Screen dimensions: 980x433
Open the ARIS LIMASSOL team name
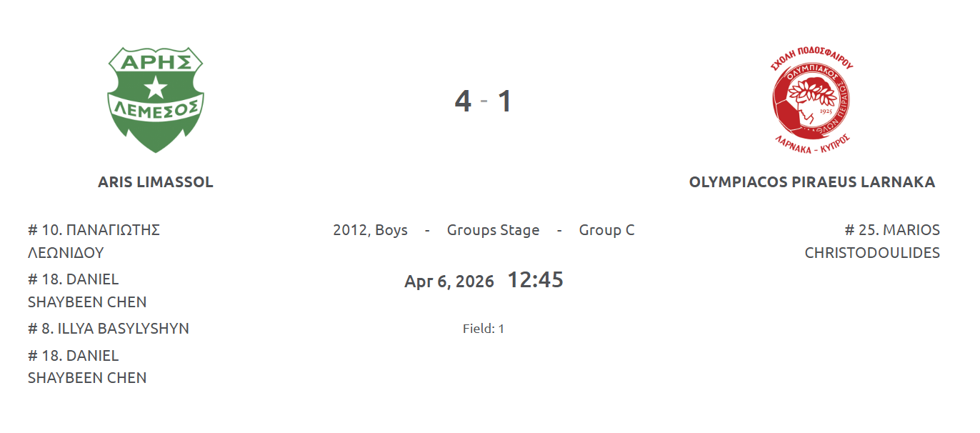point(156,182)
